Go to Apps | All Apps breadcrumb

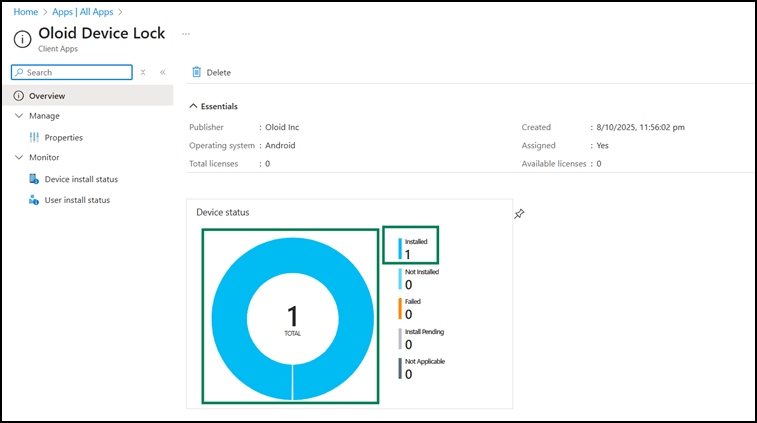click(83, 12)
